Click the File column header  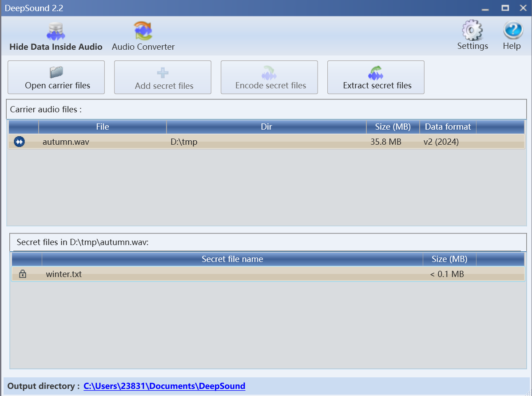pos(103,127)
